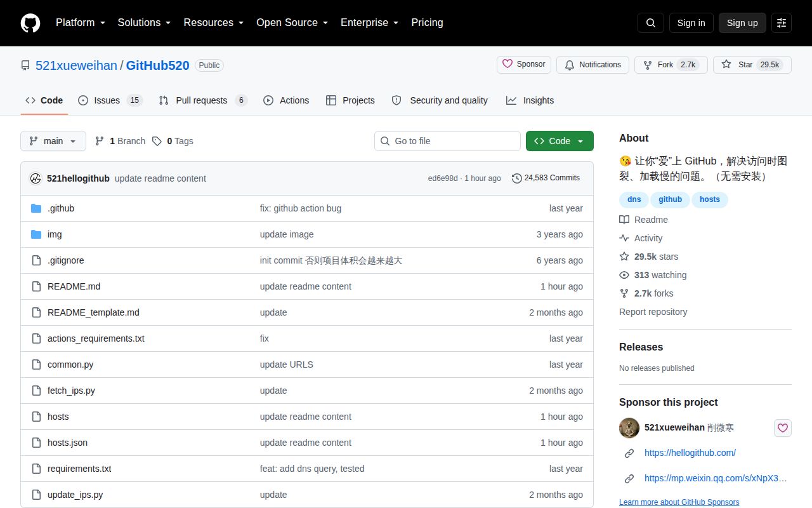
Task: View the 24,583 Commits history
Action: [x=546, y=178]
